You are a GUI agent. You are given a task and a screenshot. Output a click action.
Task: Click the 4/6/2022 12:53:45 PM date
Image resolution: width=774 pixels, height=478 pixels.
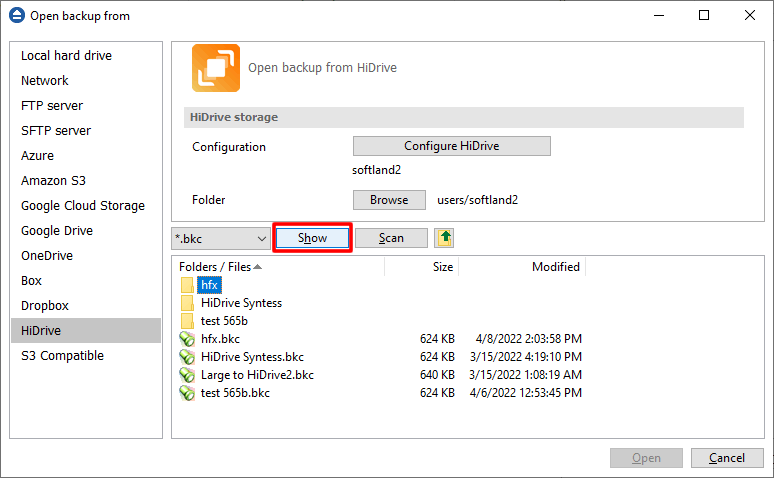coord(526,393)
